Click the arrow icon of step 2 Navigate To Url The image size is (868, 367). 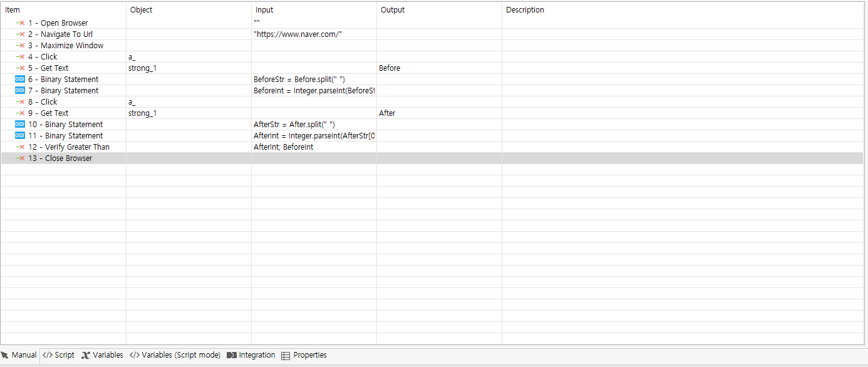(x=20, y=34)
